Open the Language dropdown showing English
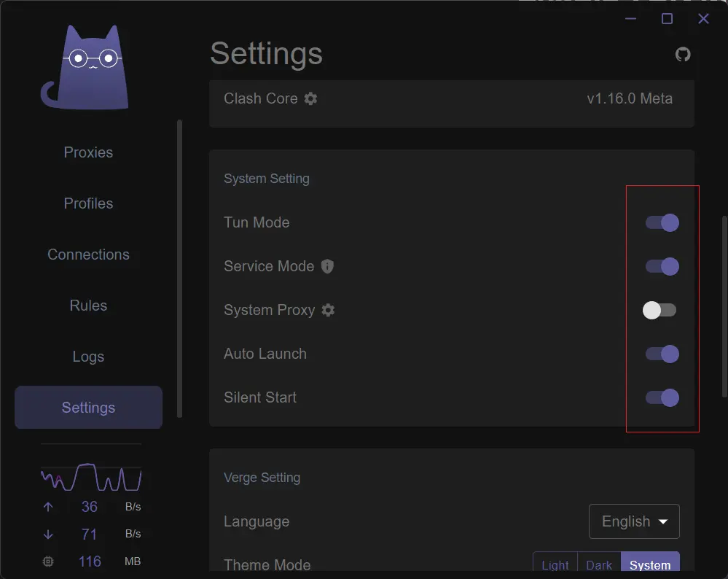The width and height of the screenshot is (728, 579). 634,521
